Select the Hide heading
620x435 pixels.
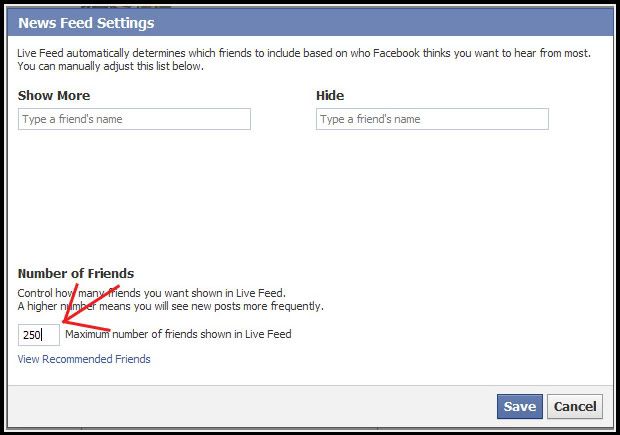click(x=330, y=96)
